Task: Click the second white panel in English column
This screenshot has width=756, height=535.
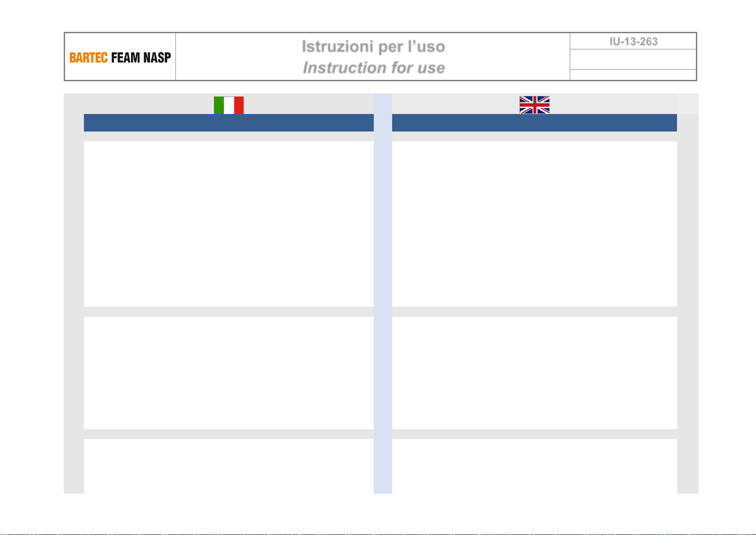Action: coord(534,373)
